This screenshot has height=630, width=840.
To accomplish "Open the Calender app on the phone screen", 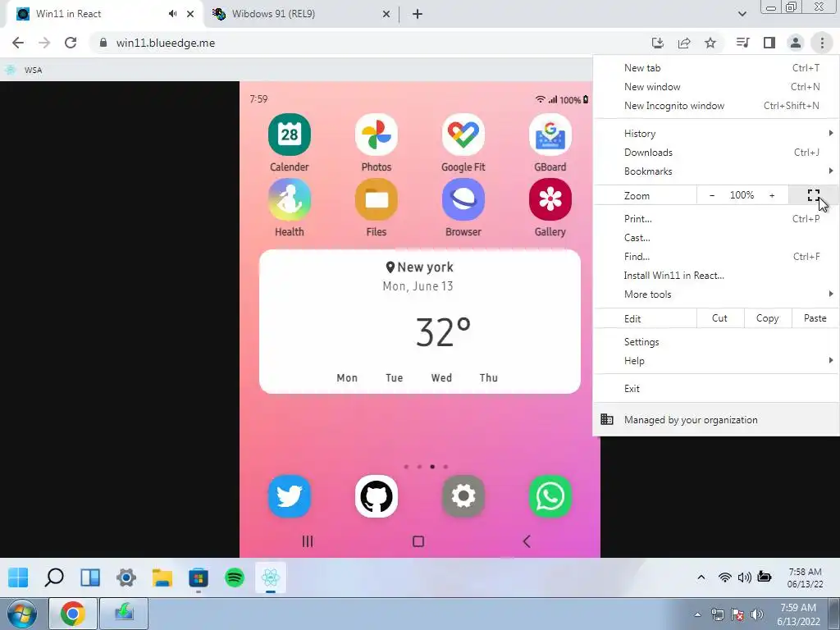I will (290, 135).
